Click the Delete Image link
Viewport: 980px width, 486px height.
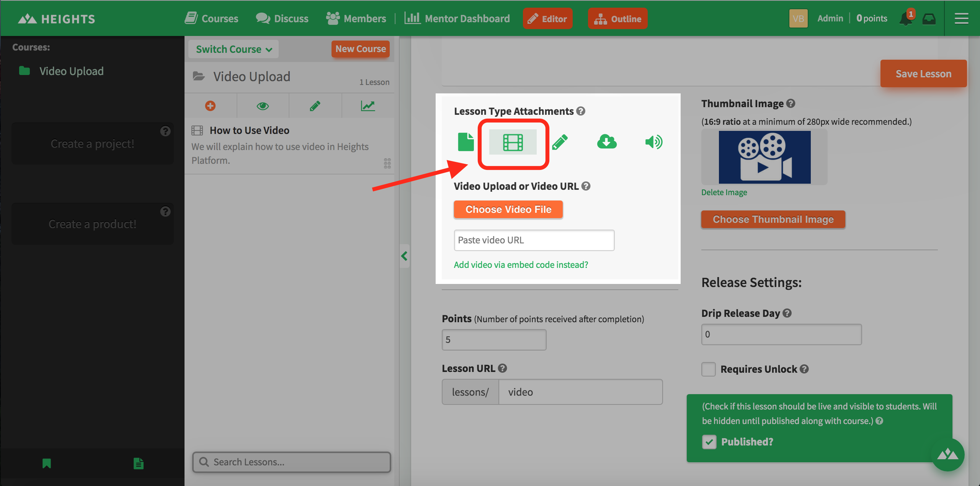coord(724,192)
